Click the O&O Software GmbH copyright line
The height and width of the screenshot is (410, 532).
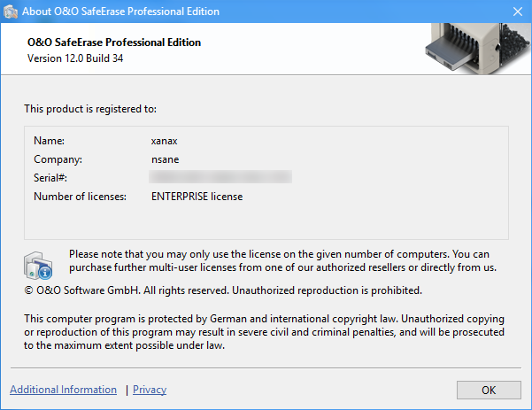pos(222,290)
